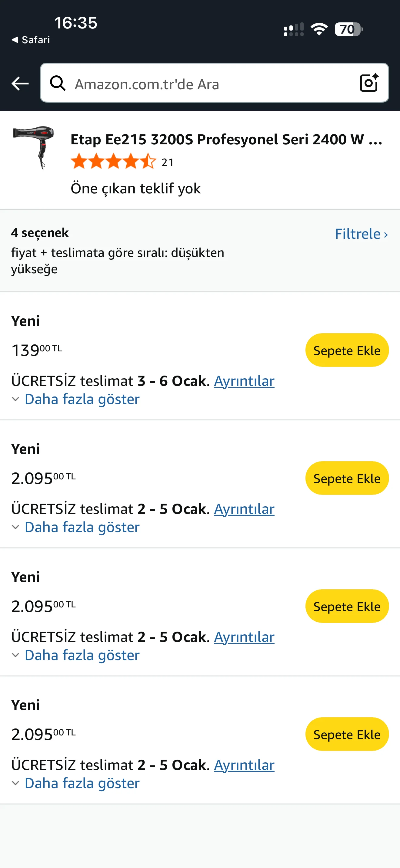Expand Daha fazla göster under third offer

[81, 655]
